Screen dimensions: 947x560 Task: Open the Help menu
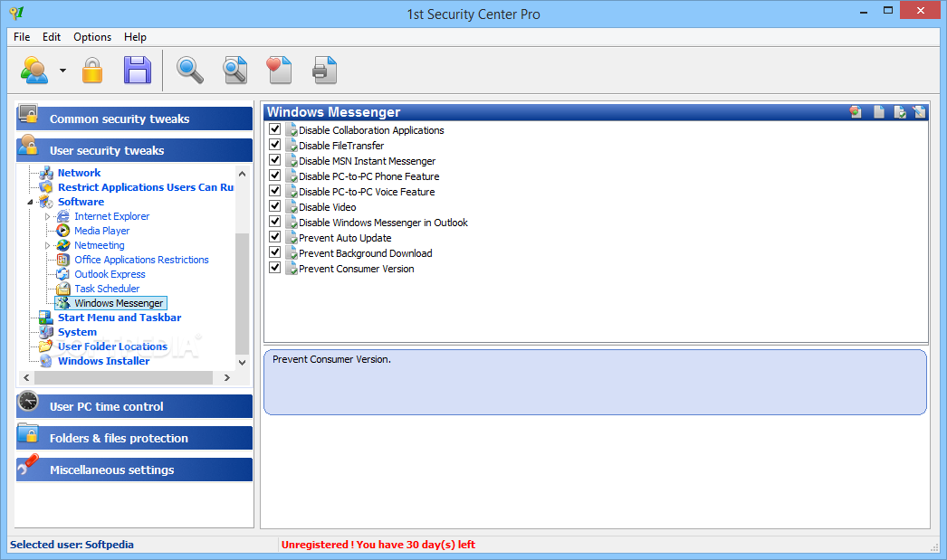pyautogui.click(x=135, y=37)
